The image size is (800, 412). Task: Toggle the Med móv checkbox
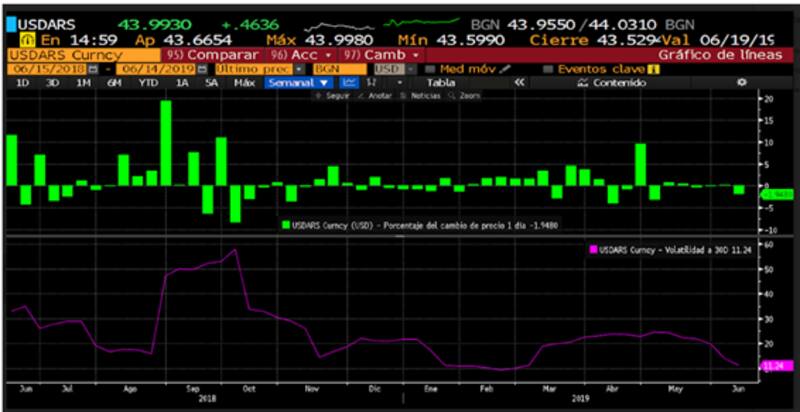click(x=430, y=69)
